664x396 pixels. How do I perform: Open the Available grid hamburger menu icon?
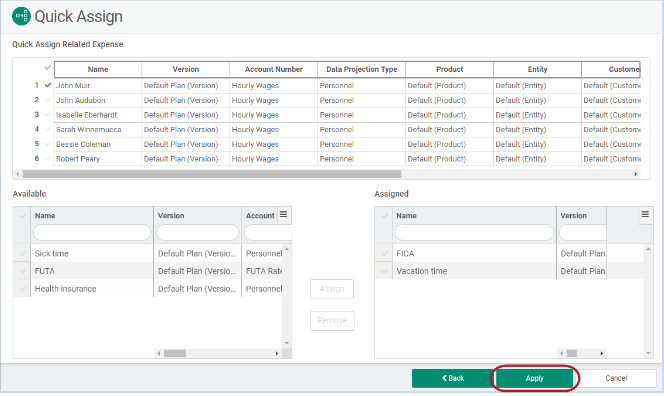284,215
